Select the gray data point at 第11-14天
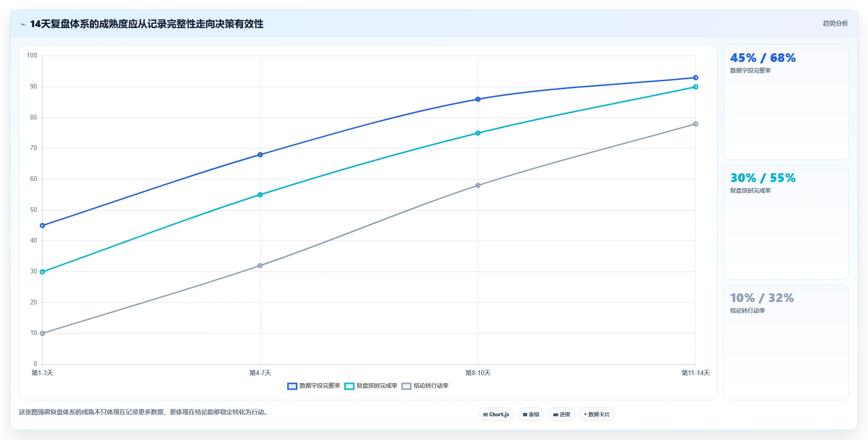 click(695, 124)
